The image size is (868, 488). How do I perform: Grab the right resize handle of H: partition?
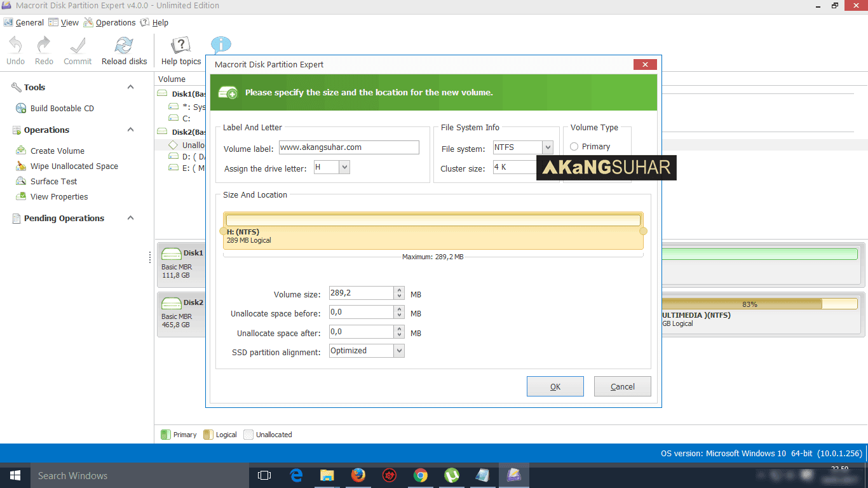click(x=643, y=231)
